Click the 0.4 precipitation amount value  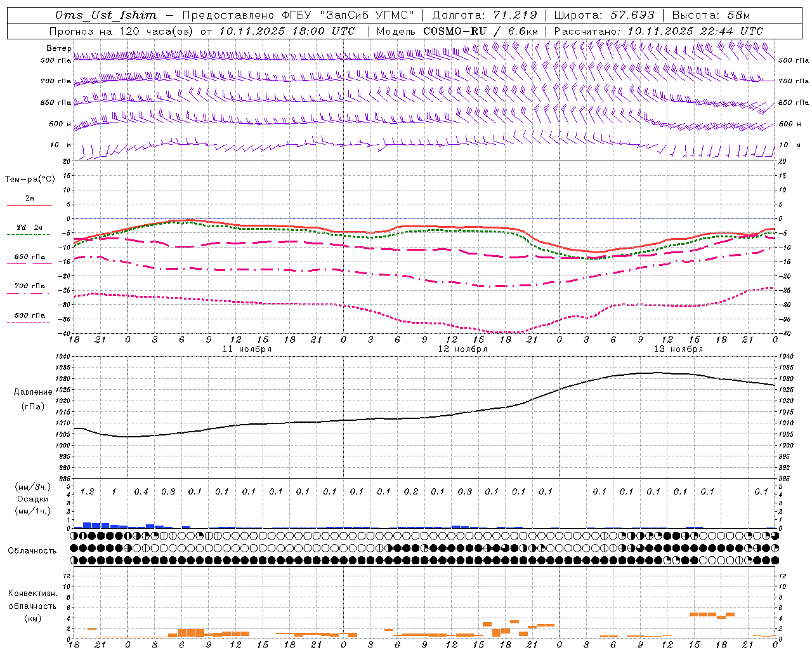(141, 491)
